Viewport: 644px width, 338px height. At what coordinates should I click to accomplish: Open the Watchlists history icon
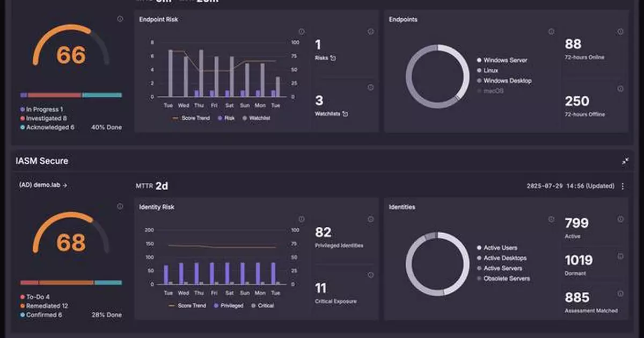pyautogui.click(x=345, y=114)
